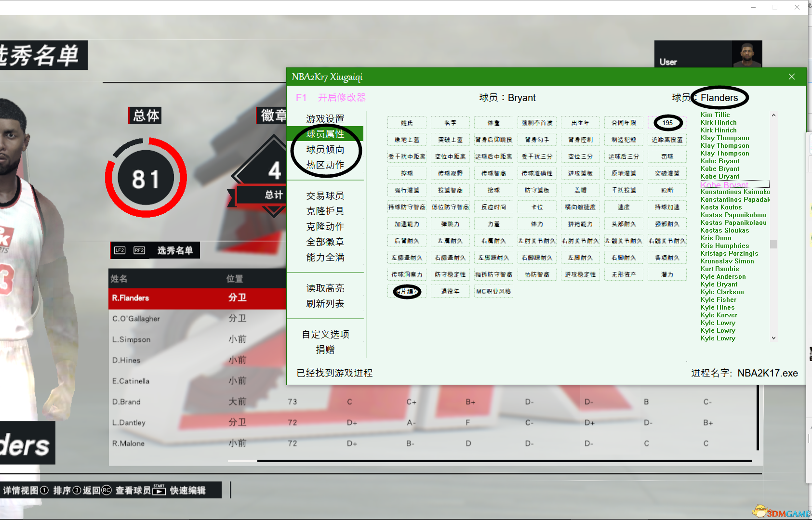Select Kosta Koufos in player list
812x520 pixels.
coord(721,207)
